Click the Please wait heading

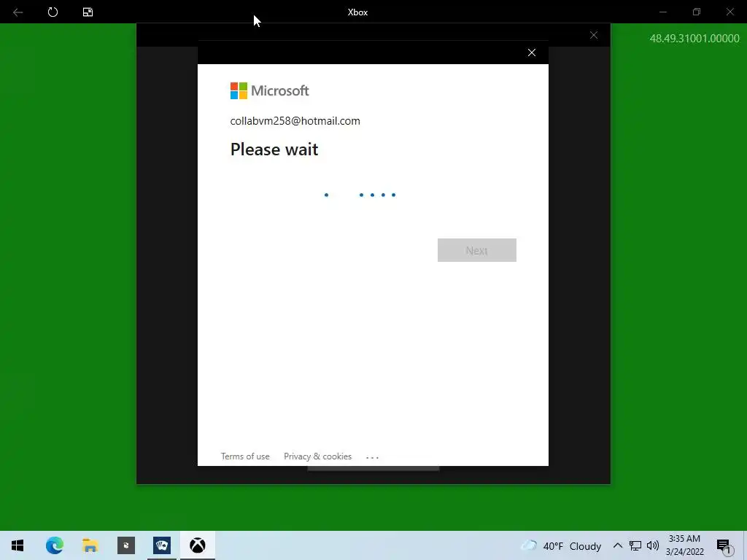pos(274,149)
